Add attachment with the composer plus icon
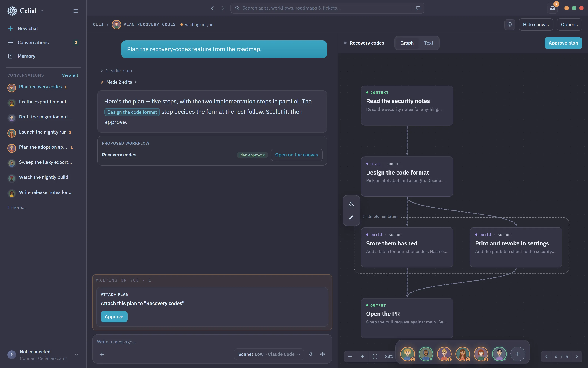Screen dimensions: 588x368 click(102, 354)
